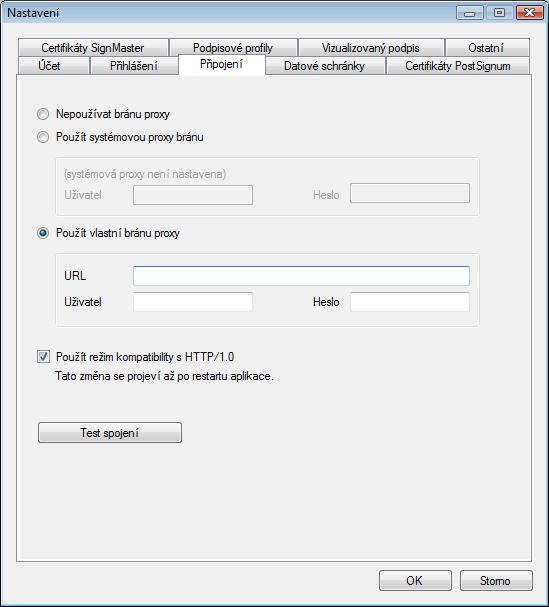This screenshot has width=549, height=607.
Task: Focus the custom proxy URL field
Action: pos(301,276)
